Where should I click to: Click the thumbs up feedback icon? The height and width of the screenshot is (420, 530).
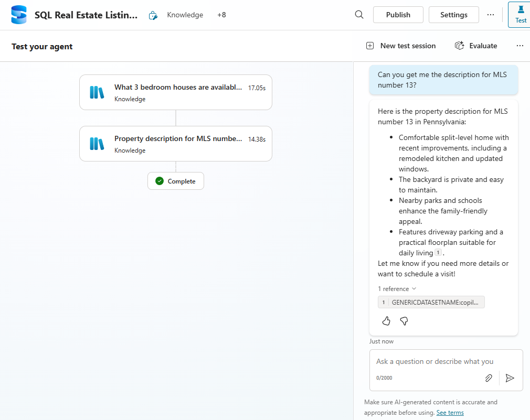(386, 321)
